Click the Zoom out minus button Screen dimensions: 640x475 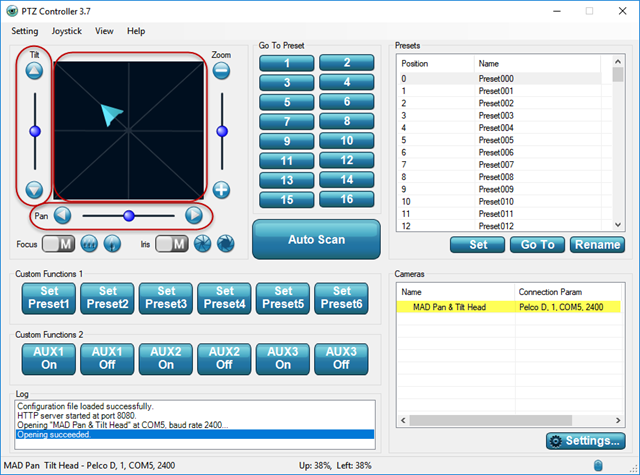[222, 71]
